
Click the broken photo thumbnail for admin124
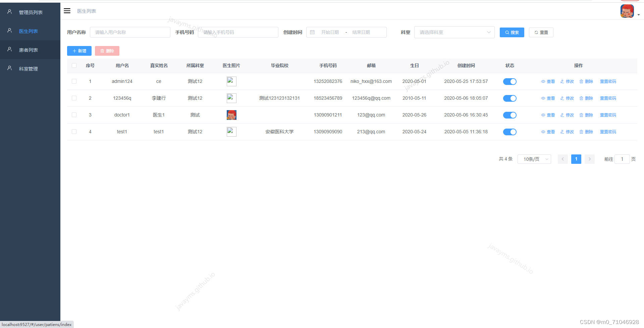(231, 81)
